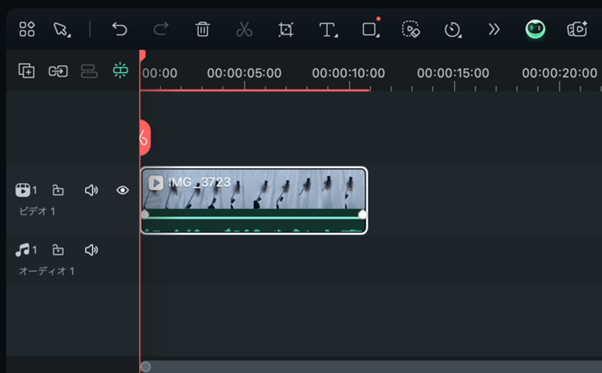Screen dimensions: 602x373
Task: Select the IMG_3723 clip on timeline
Action: click(254, 200)
